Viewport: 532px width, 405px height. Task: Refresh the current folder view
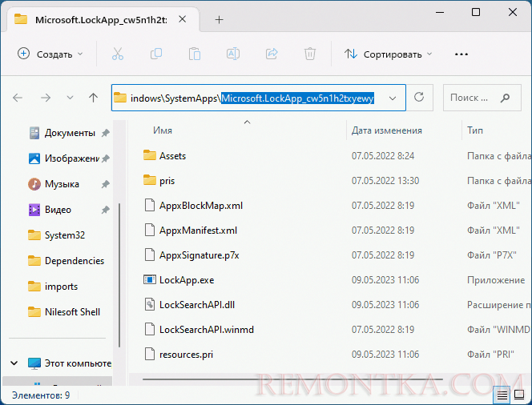[x=419, y=98]
